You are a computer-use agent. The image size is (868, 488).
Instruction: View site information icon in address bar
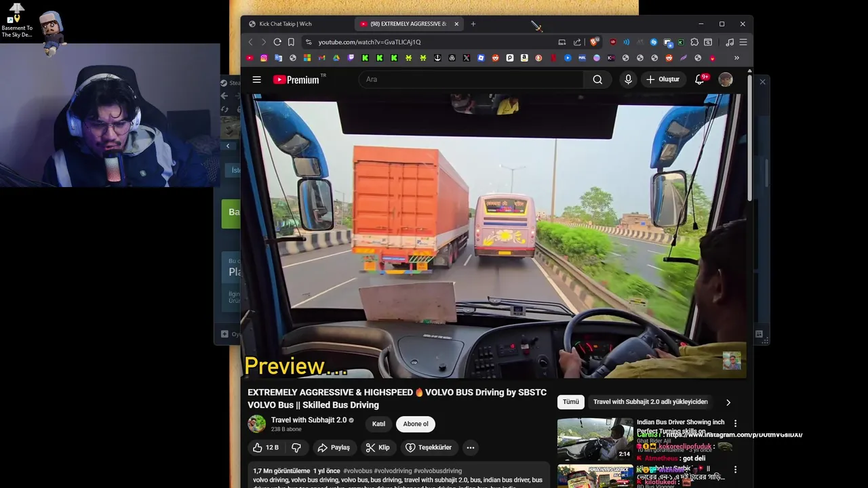point(309,42)
